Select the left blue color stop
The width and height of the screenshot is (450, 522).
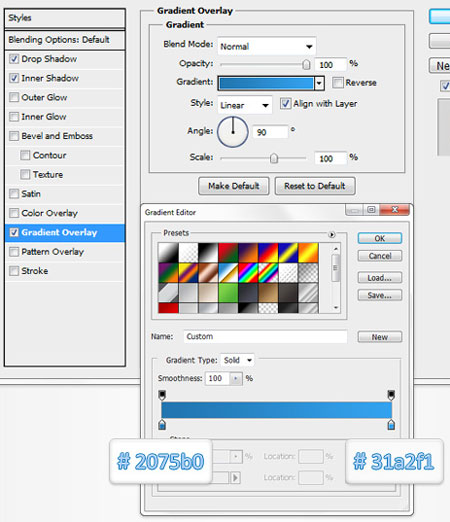(162, 425)
